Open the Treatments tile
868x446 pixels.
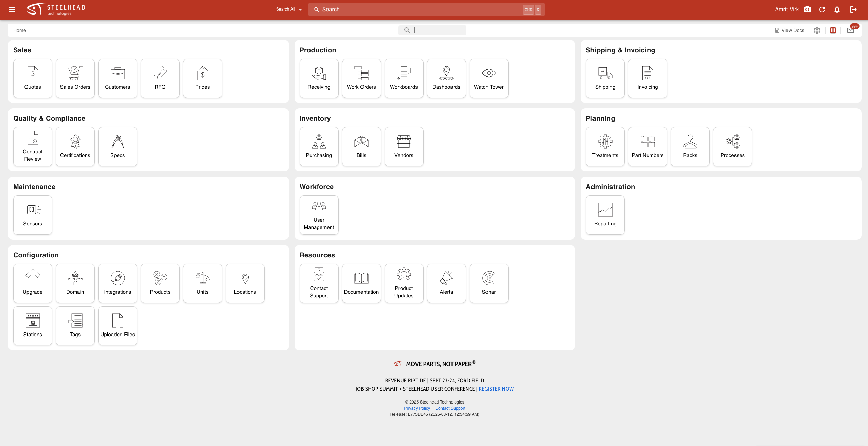coord(605,147)
